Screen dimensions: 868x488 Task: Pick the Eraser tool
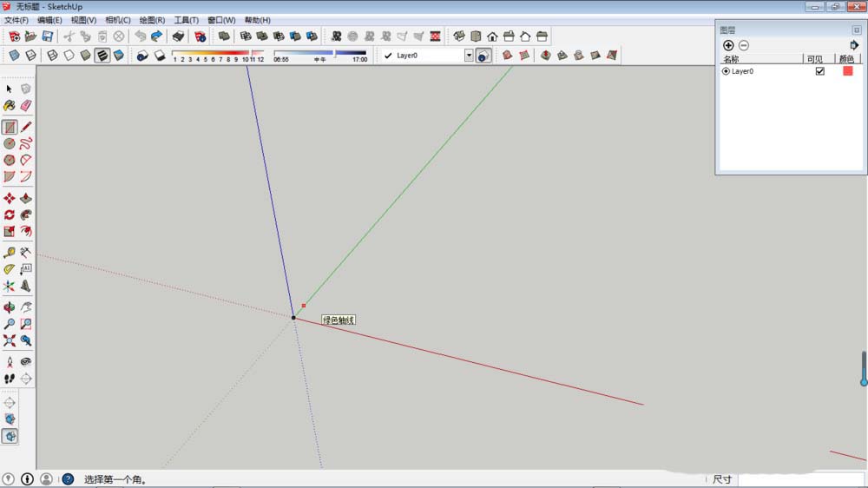(x=26, y=105)
